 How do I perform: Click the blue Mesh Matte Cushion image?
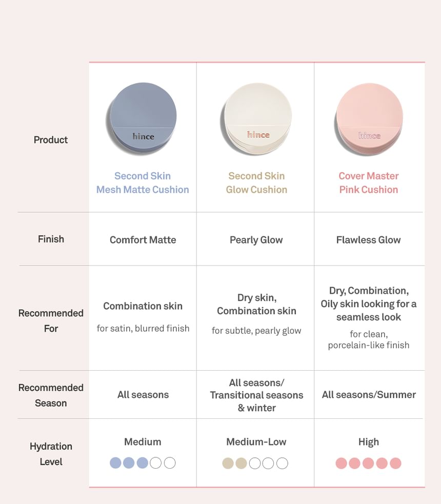[143, 119]
